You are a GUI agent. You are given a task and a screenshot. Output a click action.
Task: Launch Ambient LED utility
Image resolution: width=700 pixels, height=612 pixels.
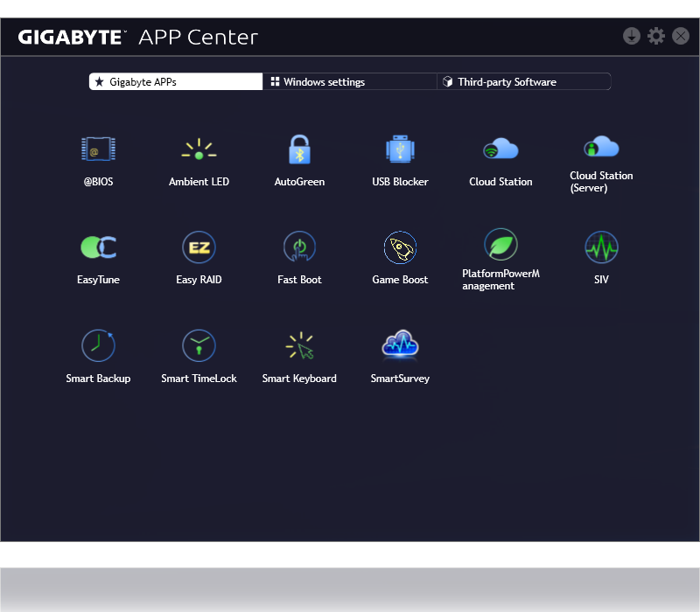coord(199,150)
